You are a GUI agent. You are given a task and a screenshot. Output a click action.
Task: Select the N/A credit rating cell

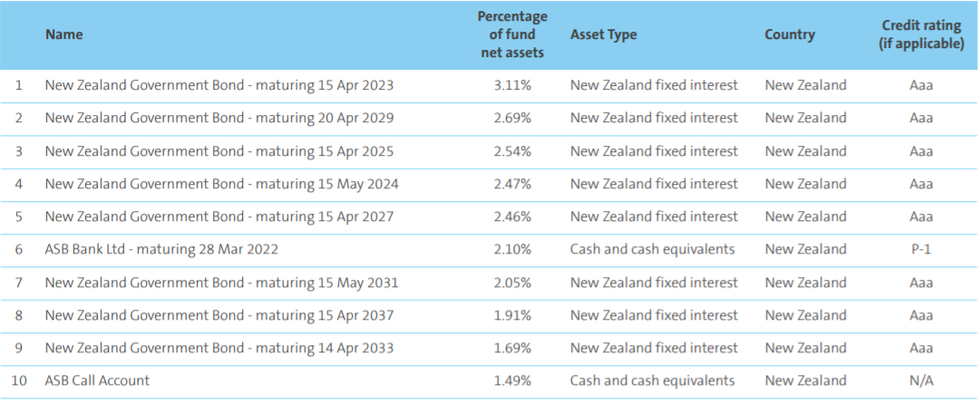coord(921,380)
